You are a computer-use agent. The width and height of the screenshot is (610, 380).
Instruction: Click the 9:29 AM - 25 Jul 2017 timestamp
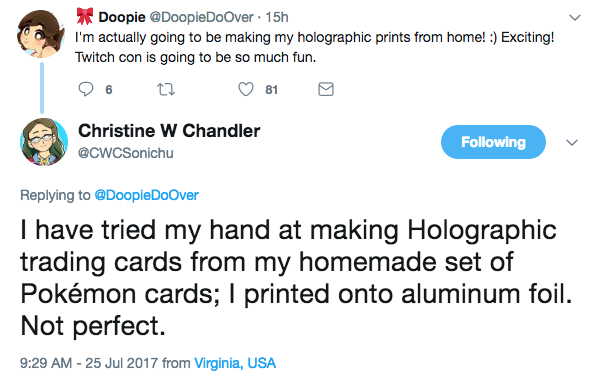point(89,363)
